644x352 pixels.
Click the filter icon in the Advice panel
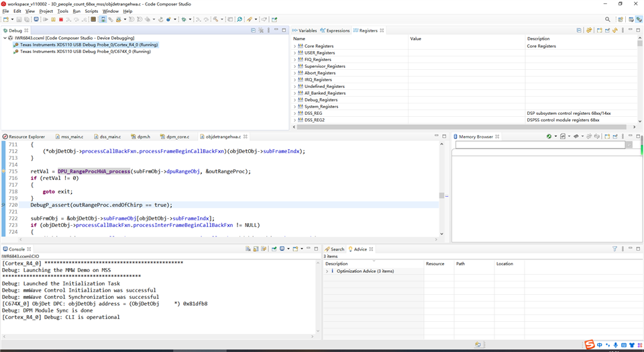(x=614, y=249)
